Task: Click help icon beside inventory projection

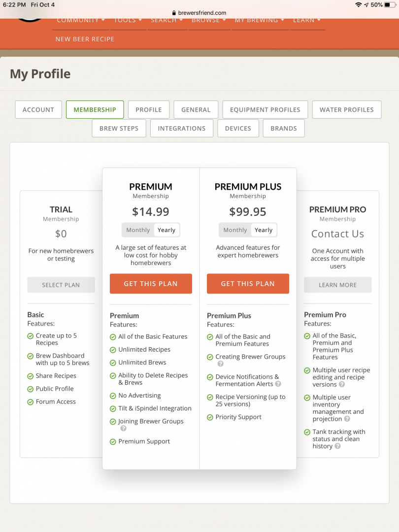Action: coord(347,419)
